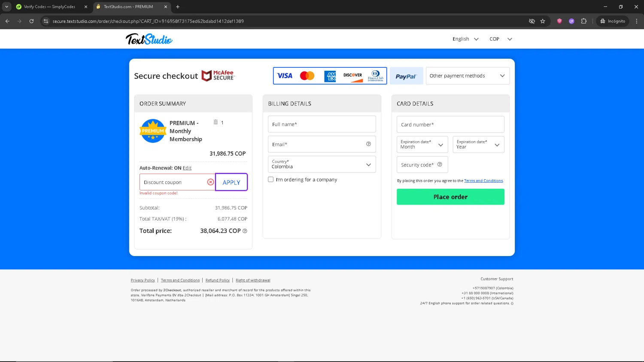Click the TextStudio logo
The height and width of the screenshot is (362, 644).
coord(149,39)
